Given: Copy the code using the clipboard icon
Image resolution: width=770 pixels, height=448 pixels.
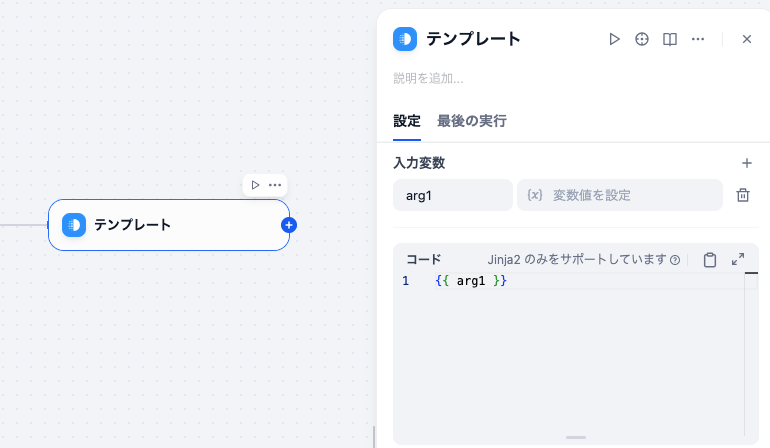Looking at the screenshot, I should pyautogui.click(x=710, y=260).
